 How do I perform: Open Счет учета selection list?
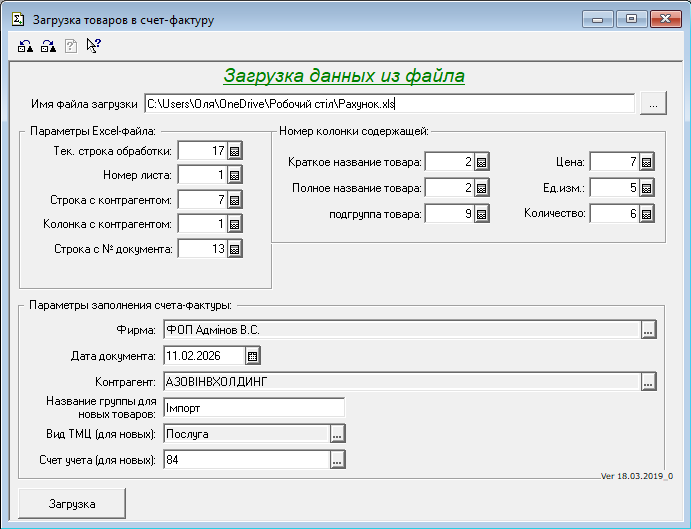click(x=337, y=460)
